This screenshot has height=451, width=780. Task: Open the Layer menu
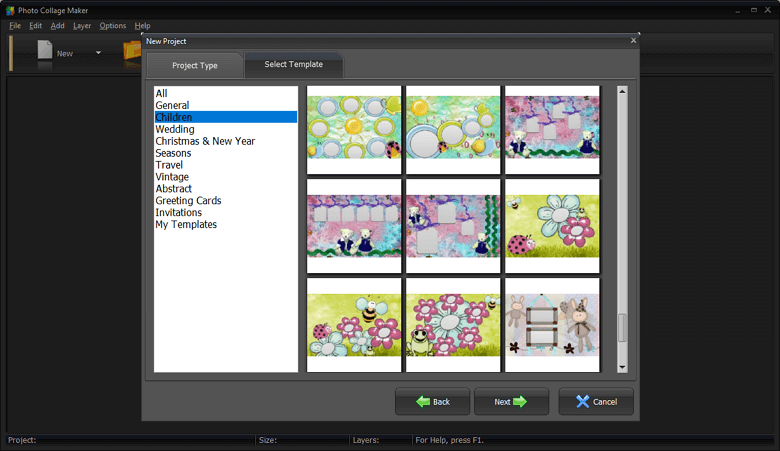coord(82,26)
